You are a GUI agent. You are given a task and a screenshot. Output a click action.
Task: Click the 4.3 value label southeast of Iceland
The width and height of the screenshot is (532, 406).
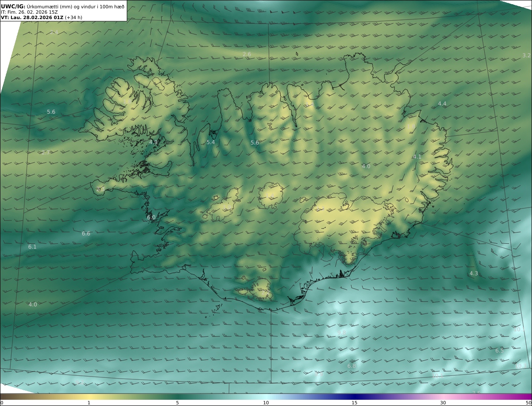coord(474,274)
